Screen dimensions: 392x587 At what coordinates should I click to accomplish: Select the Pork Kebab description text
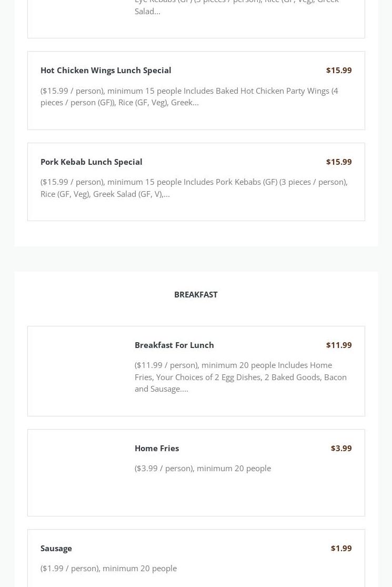[x=194, y=187]
